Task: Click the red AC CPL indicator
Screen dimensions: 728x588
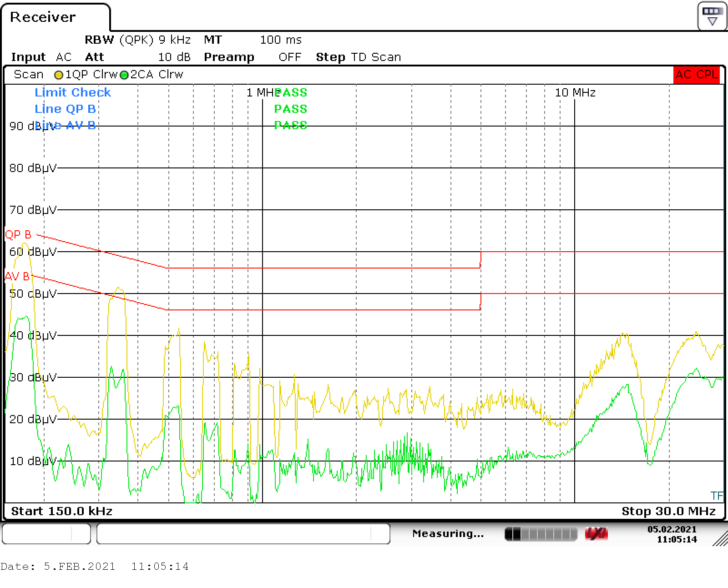Action: (696, 75)
